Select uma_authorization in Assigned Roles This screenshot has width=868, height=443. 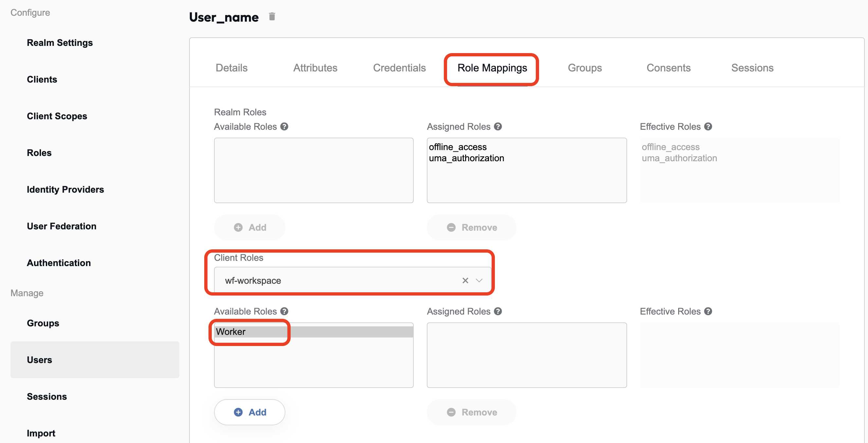click(x=466, y=158)
